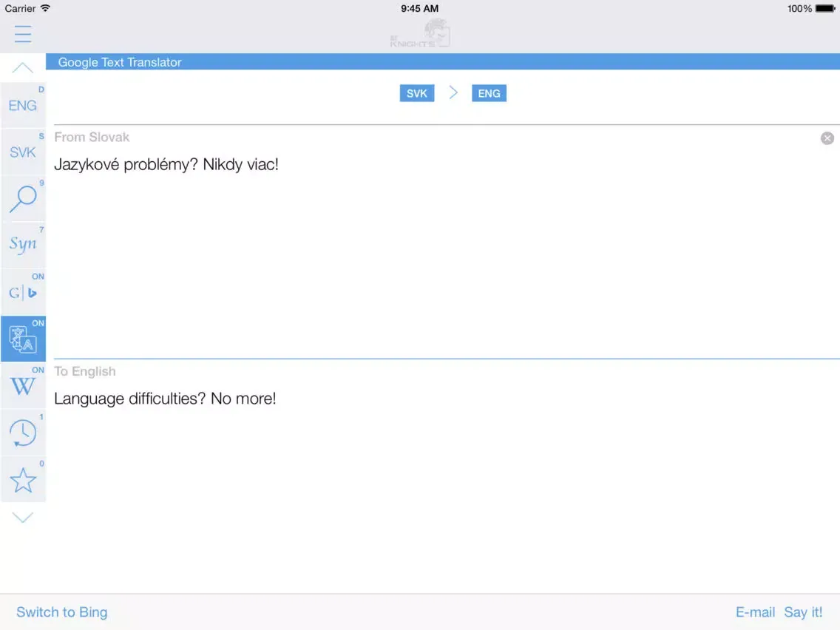Open the history clock icon
The image size is (840, 630).
(23, 433)
